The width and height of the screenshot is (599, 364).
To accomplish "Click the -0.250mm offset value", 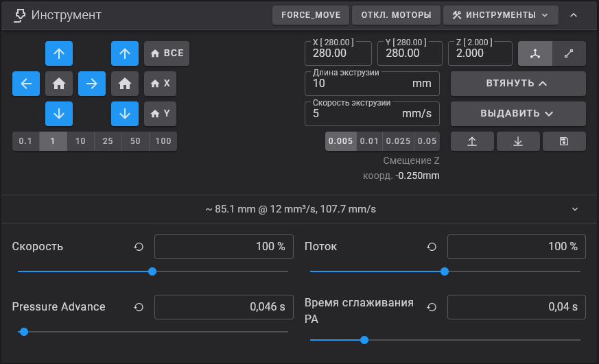I will (x=418, y=176).
